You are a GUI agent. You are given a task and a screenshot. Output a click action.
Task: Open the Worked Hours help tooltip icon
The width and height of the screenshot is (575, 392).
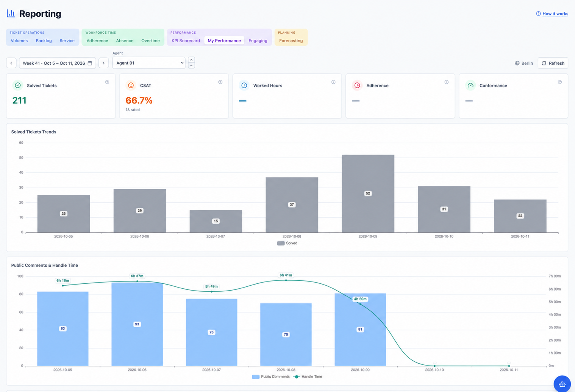[x=333, y=82]
